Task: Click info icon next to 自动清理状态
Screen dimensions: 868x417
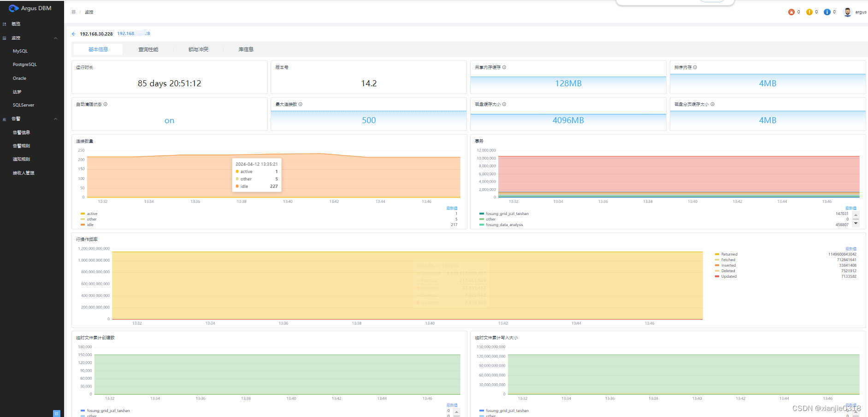Action: [106, 104]
